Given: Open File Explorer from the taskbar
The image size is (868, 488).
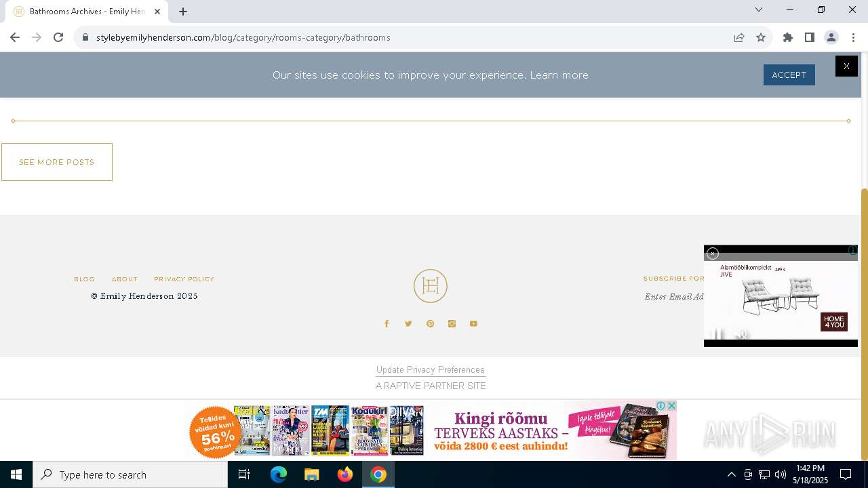Looking at the screenshot, I should [x=311, y=474].
